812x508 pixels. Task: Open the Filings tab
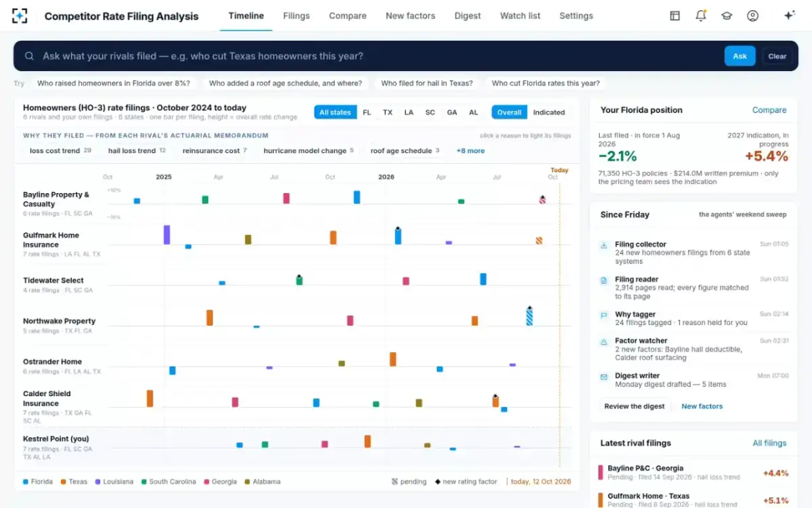[x=296, y=16]
